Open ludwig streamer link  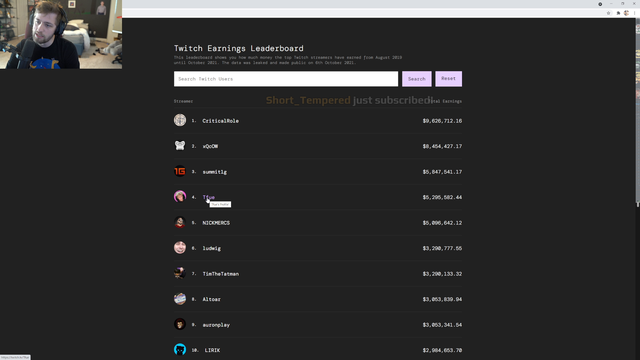point(211,248)
